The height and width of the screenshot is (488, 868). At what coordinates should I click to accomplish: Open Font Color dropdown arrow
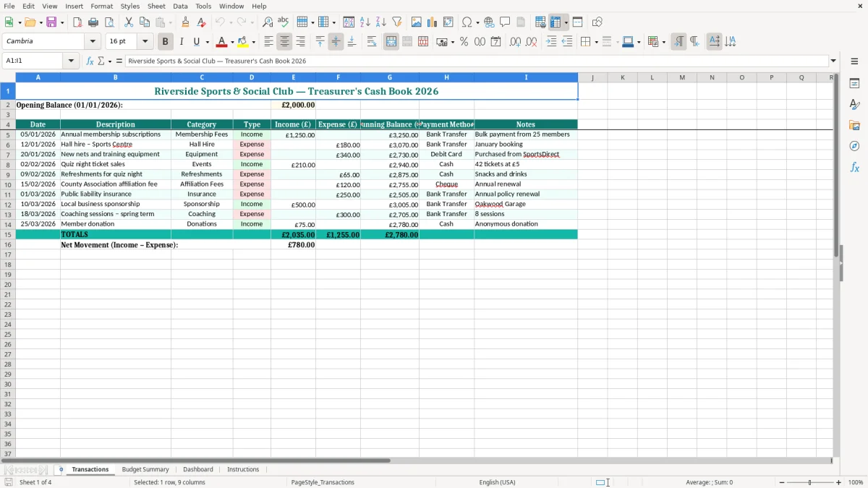click(x=232, y=43)
